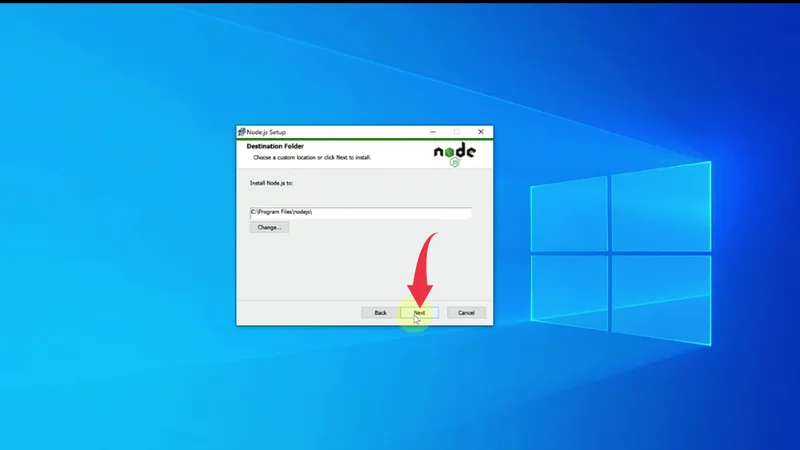Minimize the Node.js Setup window
The image size is (800, 450).
433,132
